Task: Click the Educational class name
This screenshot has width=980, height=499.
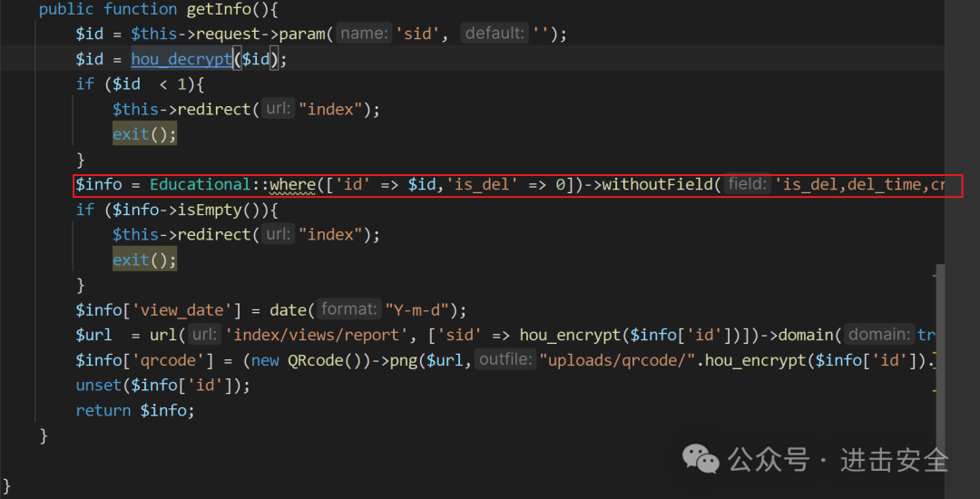Action: [200, 185]
